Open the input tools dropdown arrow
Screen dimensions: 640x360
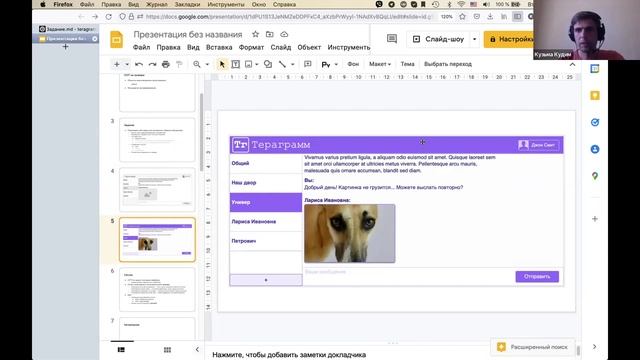tap(336, 64)
